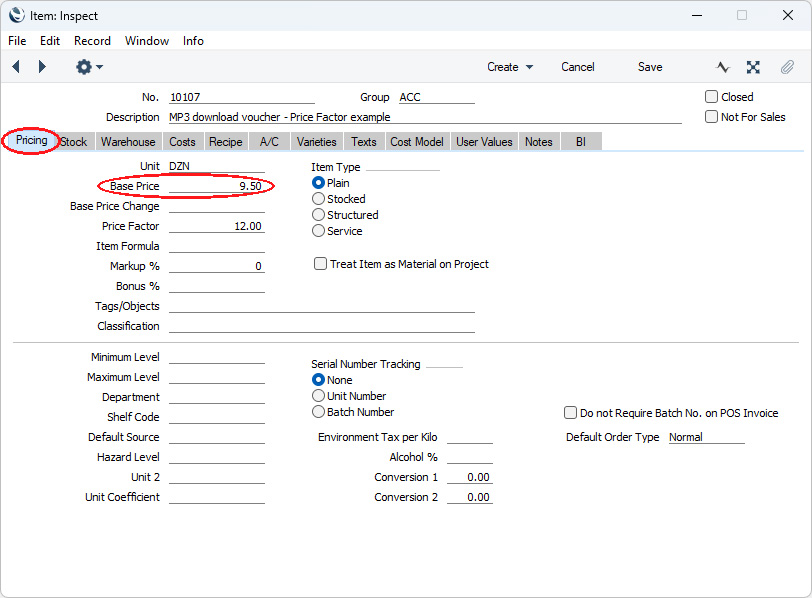This screenshot has height=598, width=812.
Task: Open the Texts tab
Action: (364, 142)
